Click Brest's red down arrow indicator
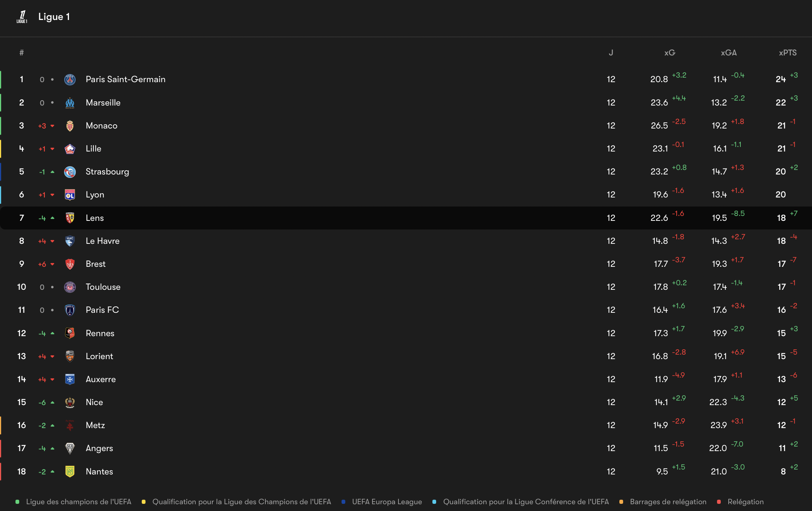This screenshot has height=511, width=812. tap(52, 264)
